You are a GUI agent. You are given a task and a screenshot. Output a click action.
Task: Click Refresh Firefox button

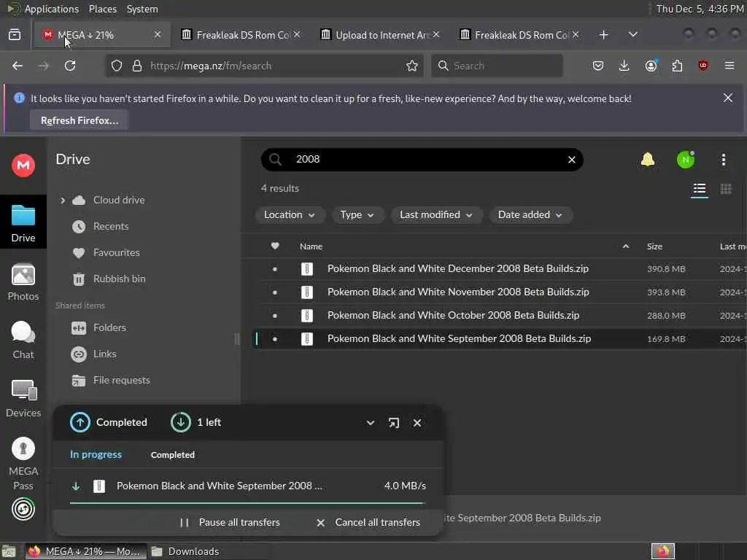(x=80, y=120)
